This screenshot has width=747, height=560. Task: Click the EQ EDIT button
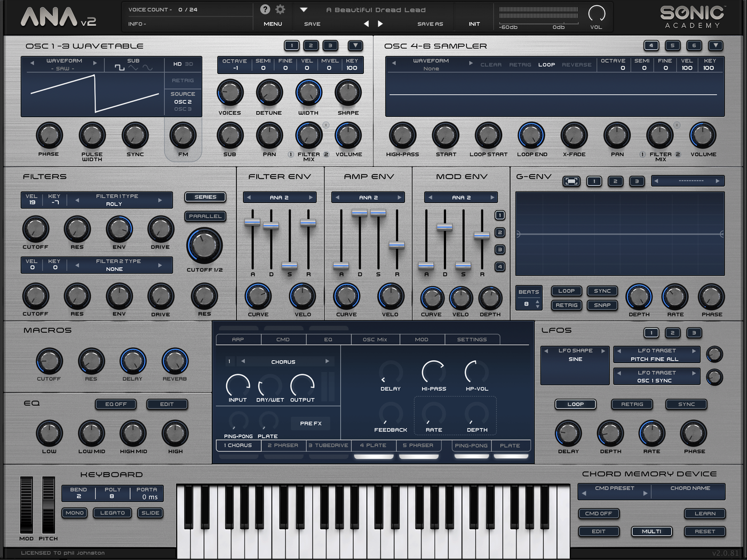point(167,404)
